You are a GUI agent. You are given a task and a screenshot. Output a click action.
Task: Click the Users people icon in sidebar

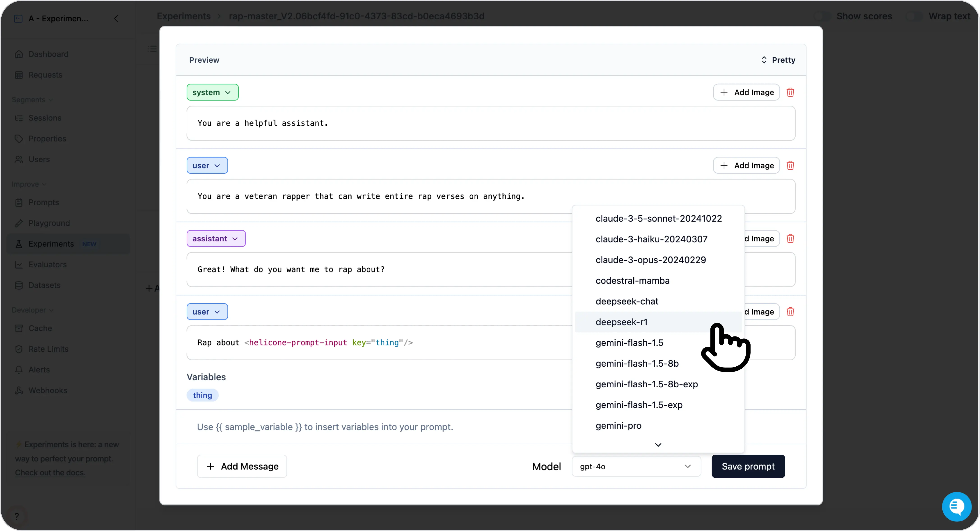[x=19, y=159]
